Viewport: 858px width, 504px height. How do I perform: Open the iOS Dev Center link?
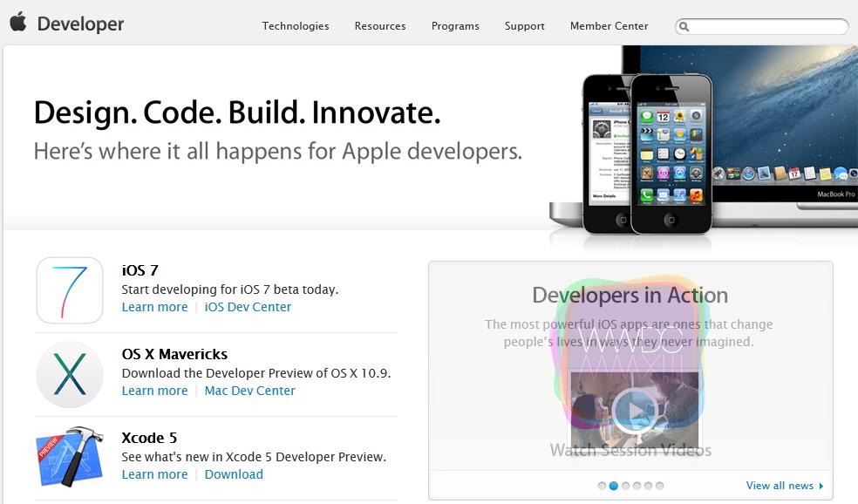tap(248, 307)
